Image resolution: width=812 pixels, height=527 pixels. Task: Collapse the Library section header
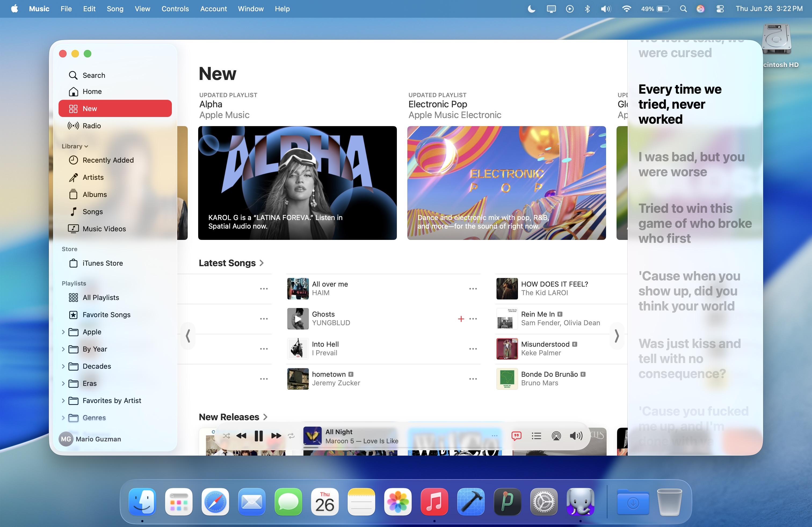[x=75, y=146]
